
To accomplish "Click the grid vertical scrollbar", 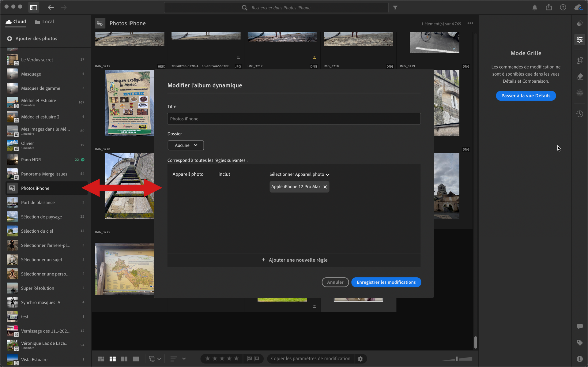I will 476,342.
